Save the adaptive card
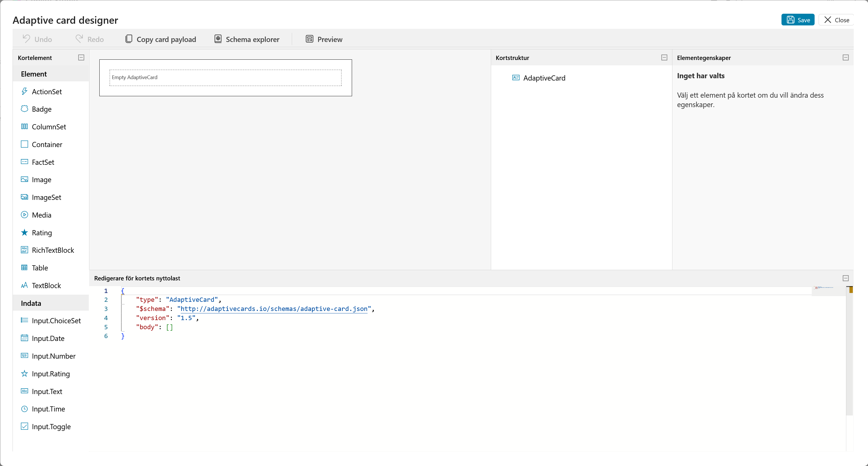The image size is (868, 466). (x=797, y=20)
